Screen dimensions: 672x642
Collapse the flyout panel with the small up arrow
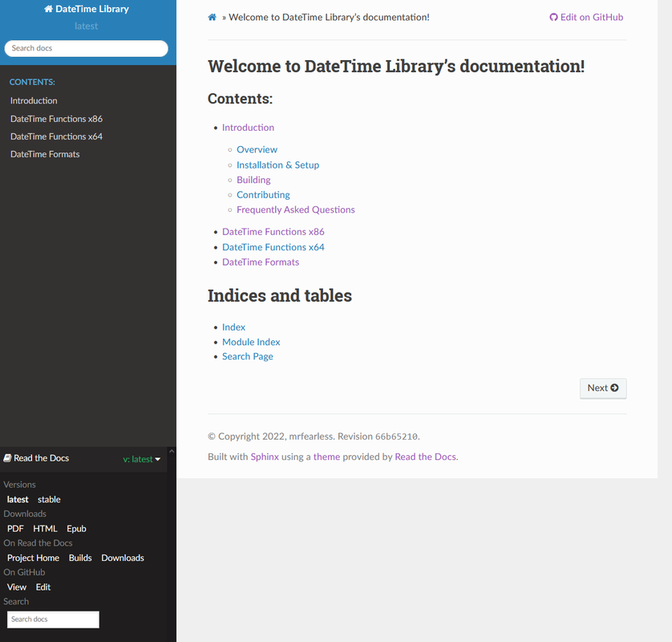coord(172,451)
